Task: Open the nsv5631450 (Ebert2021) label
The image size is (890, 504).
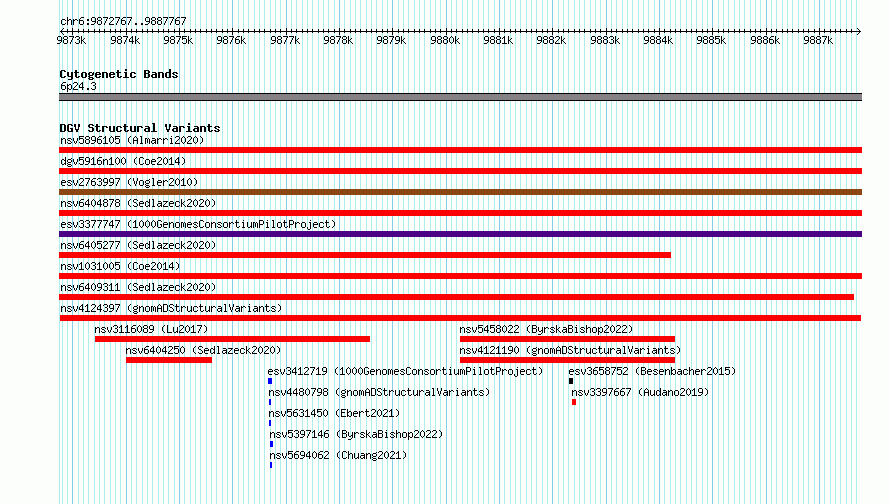Action: click(334, 413)
